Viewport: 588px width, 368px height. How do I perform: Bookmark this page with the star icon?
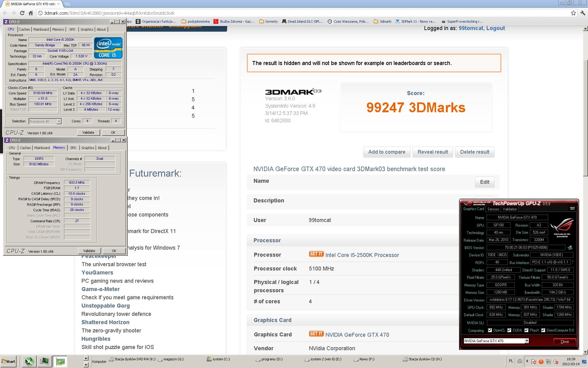pyautogui.click(x=573, y=13)
